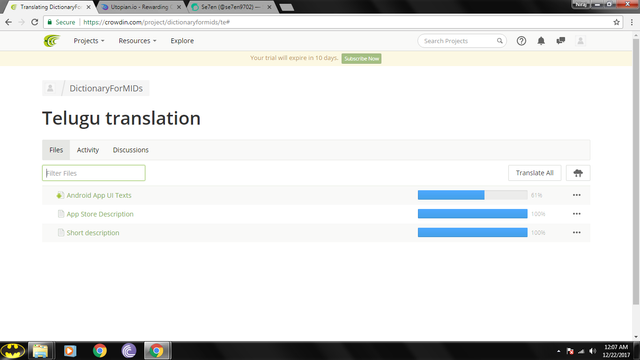Screen dimensions: 640x360
Task: Click Android App UI Texts progress bar
Action: click(473, 195)
